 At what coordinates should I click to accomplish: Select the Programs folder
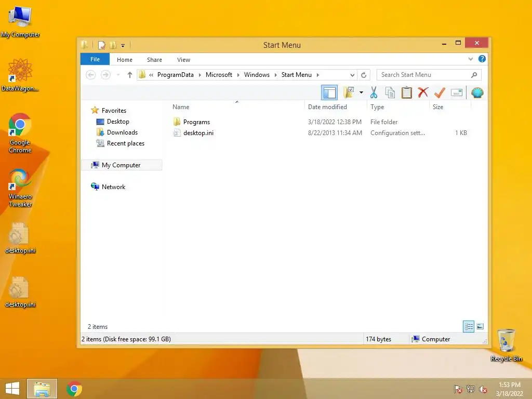196,122
